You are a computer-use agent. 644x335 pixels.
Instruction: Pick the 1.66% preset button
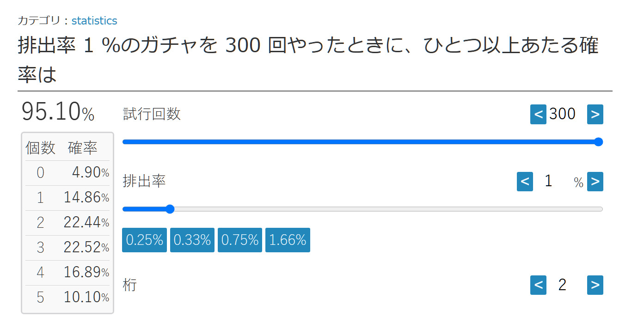(288, 240)
